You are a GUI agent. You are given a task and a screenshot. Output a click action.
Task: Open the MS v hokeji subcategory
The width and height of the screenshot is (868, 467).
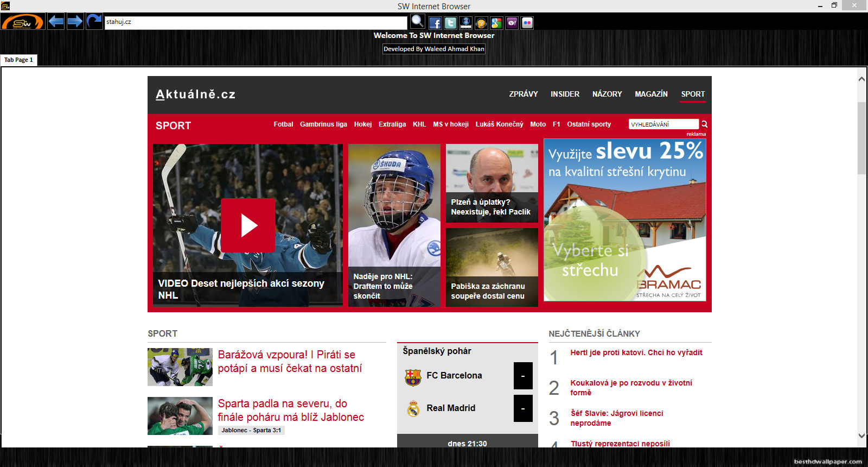point(451,124)
